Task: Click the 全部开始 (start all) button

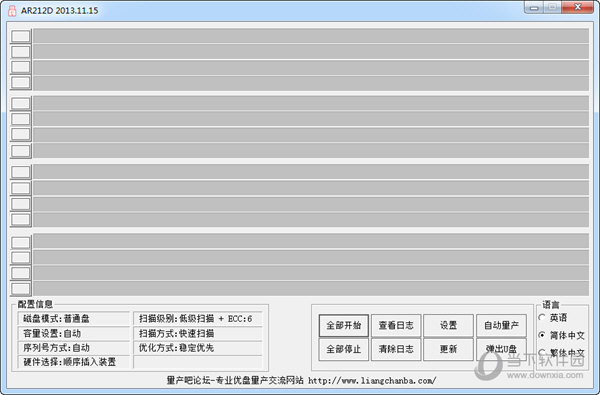Action: (344, 325)
